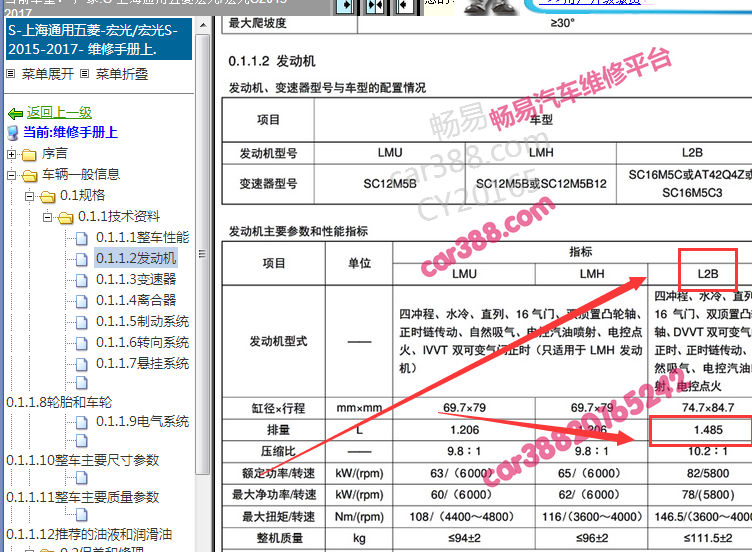
Task: Click the split-center panel layout icon
Action: pyautogui.click(x=375, y=6)
